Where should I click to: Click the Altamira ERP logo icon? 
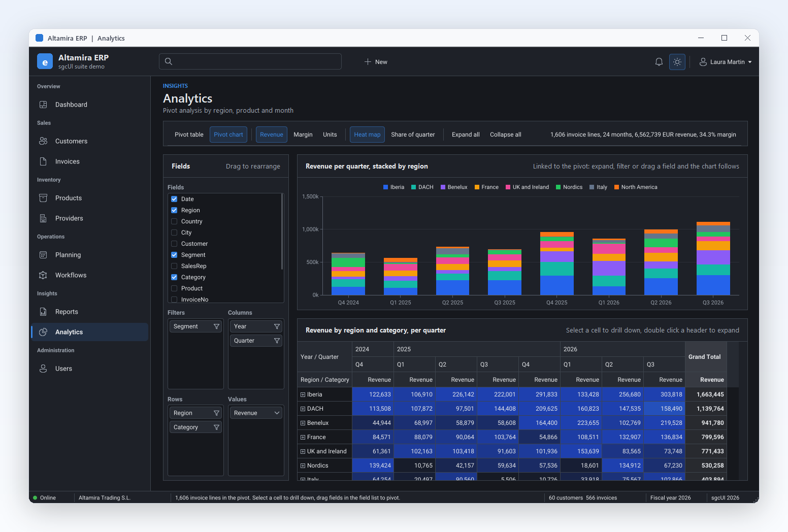pyautogui.click(x=45, y=61)
